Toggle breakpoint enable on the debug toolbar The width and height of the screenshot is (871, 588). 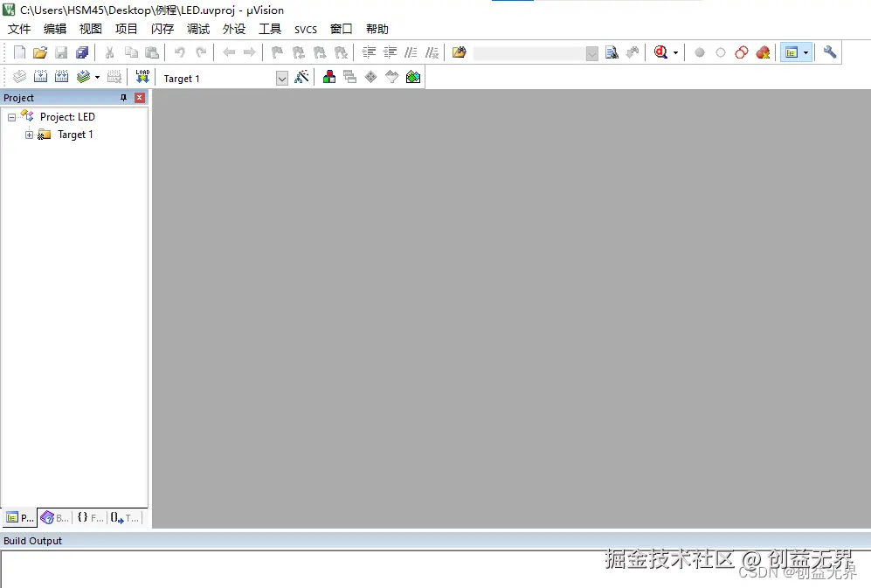(x=719, y=52)
